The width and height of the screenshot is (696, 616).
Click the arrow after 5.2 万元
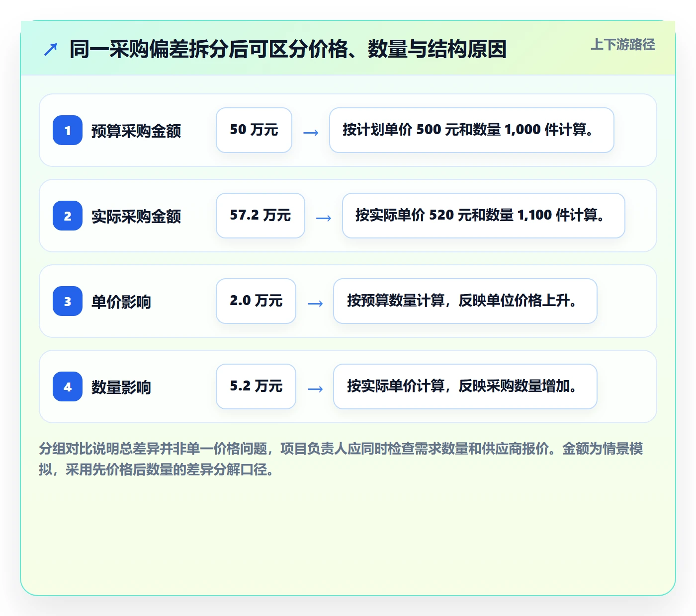315,389
